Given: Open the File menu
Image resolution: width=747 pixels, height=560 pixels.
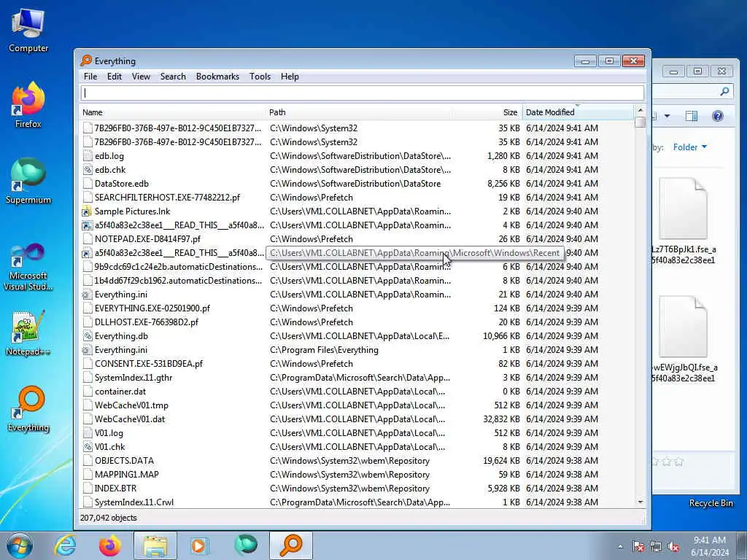Looking at the screenshot, I should pos(90,77).
